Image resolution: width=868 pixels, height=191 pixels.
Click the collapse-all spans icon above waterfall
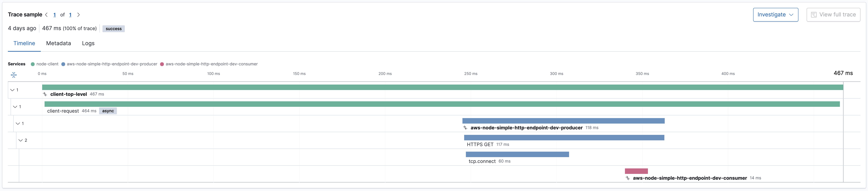point(14,75)
